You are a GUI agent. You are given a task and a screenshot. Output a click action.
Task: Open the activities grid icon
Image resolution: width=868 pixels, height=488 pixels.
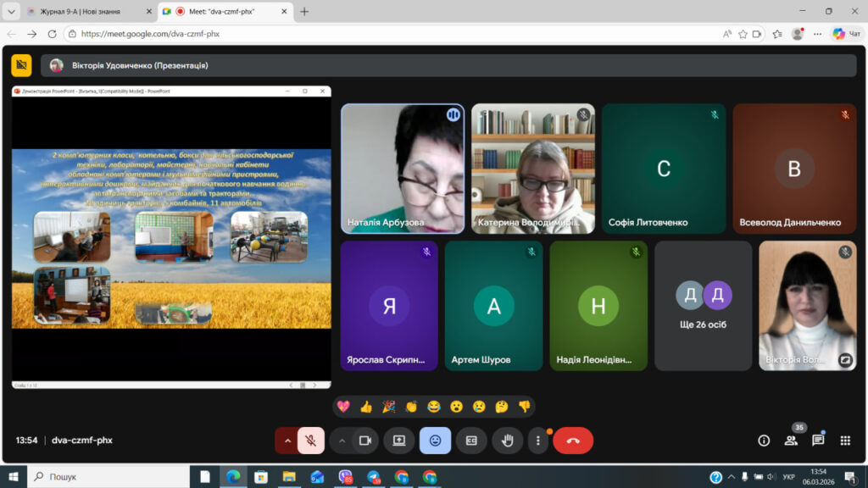coord(845,441)
